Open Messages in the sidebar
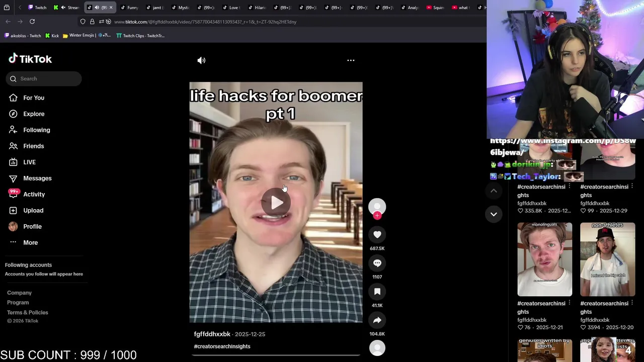 [x=37, y=178]
